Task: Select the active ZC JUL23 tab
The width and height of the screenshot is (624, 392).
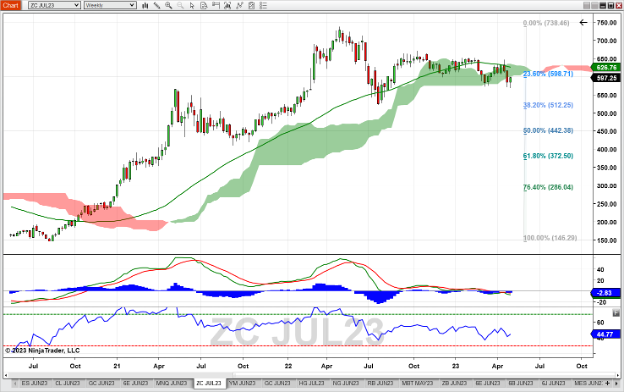Action: click(x=209, y=383)
